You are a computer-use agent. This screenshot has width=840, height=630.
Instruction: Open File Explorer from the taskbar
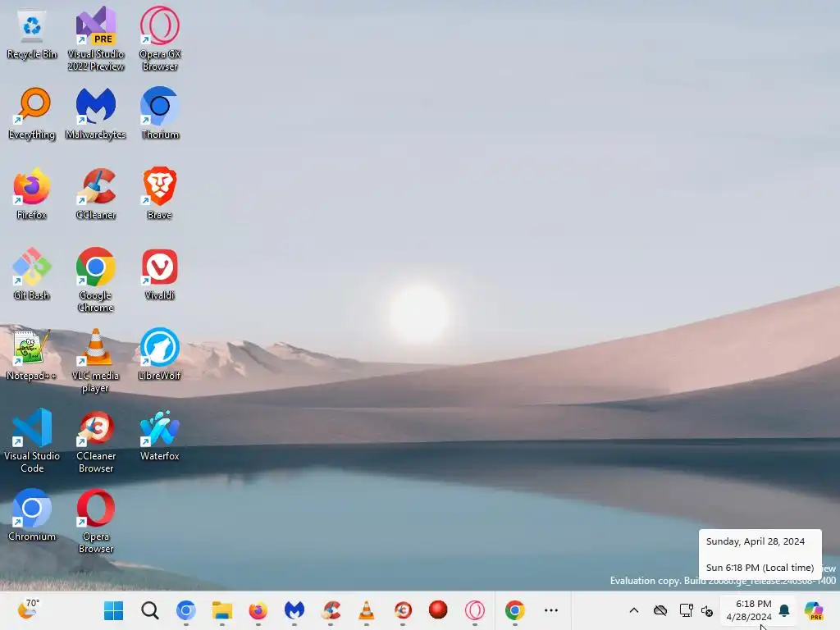tap(221, 610)
